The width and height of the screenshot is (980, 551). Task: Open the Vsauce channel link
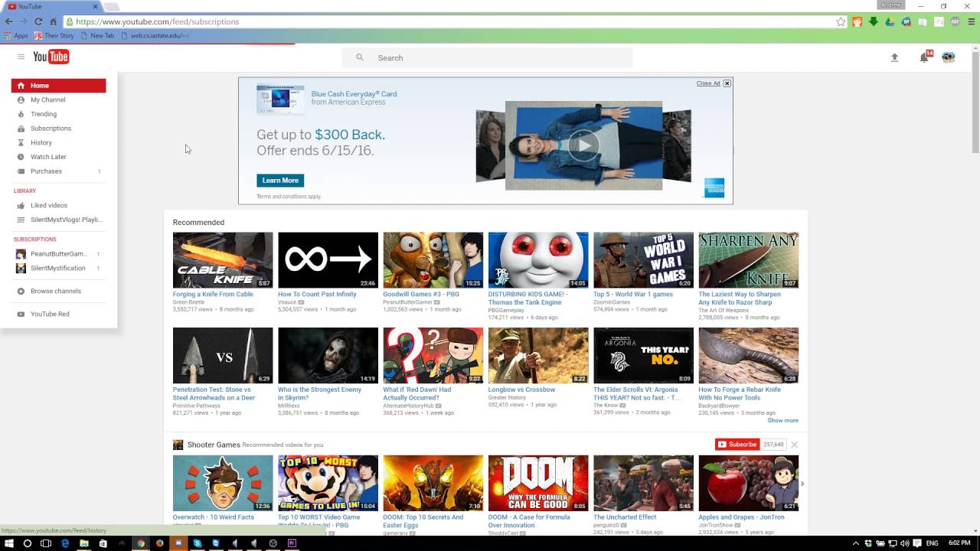[x=287, y=302]
